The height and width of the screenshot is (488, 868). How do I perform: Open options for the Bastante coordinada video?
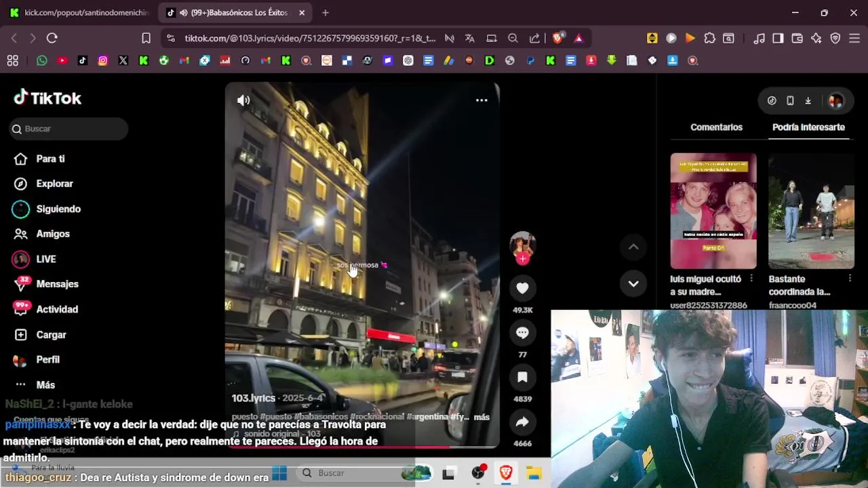tap(850, 279)
